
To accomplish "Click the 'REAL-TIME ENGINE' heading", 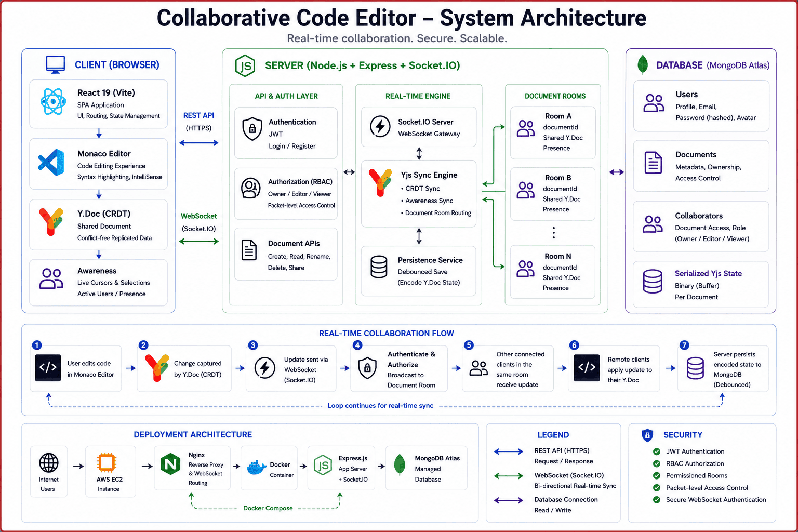I will click(418, 96).
